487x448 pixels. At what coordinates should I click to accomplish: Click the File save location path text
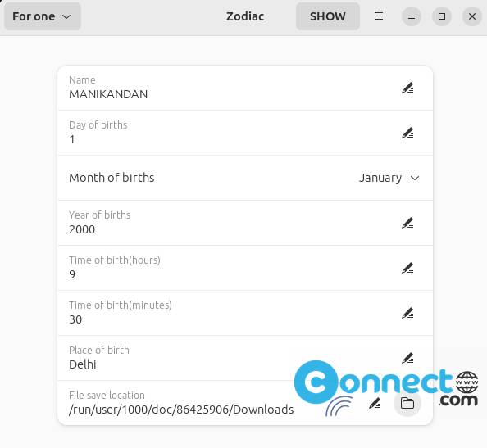pyautogui.click(x=181, y=410)
